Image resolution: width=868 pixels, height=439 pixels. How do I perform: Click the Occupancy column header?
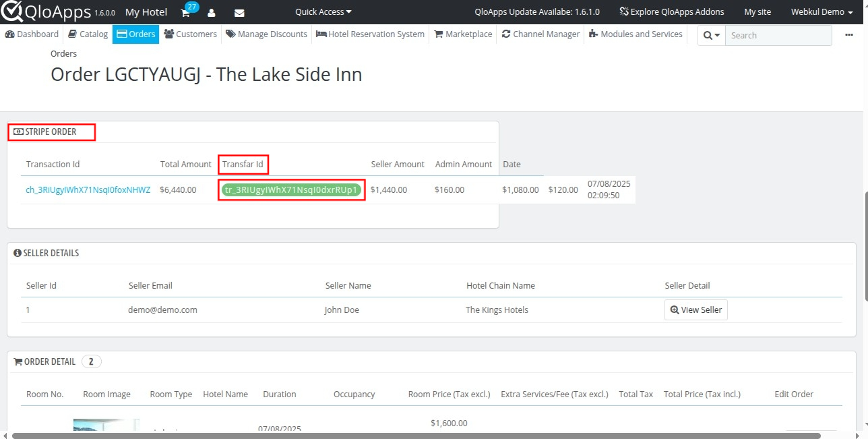coord(354,394)
